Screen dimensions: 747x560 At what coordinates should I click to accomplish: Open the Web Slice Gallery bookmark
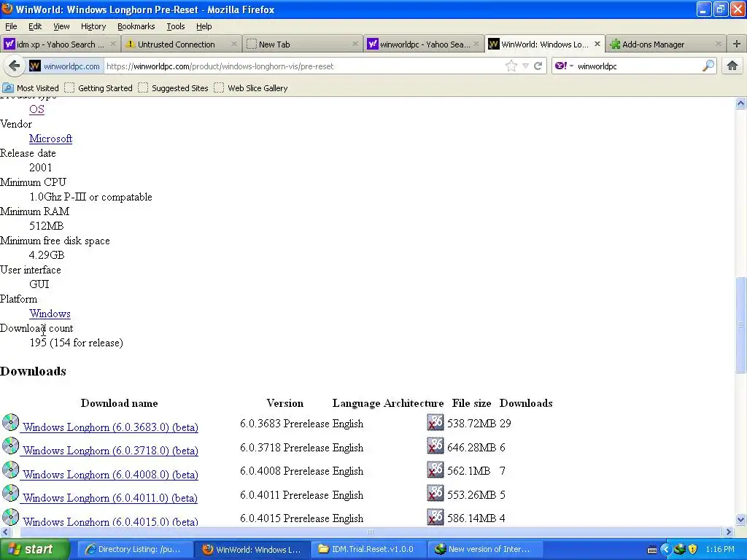(x=251, y=87)
